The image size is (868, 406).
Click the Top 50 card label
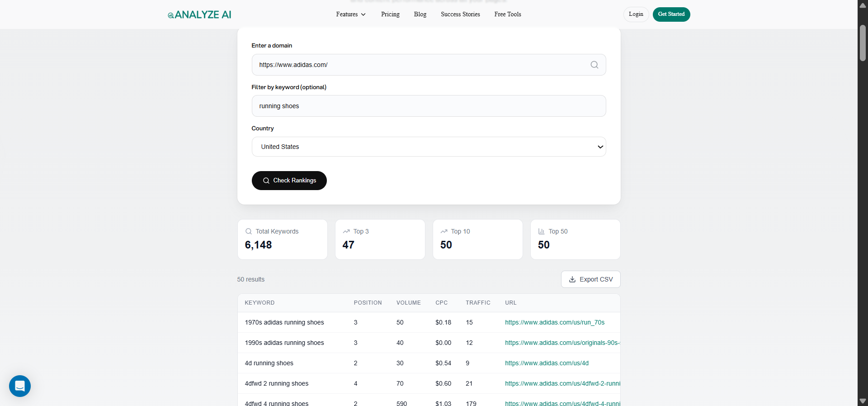coord(558,231)
